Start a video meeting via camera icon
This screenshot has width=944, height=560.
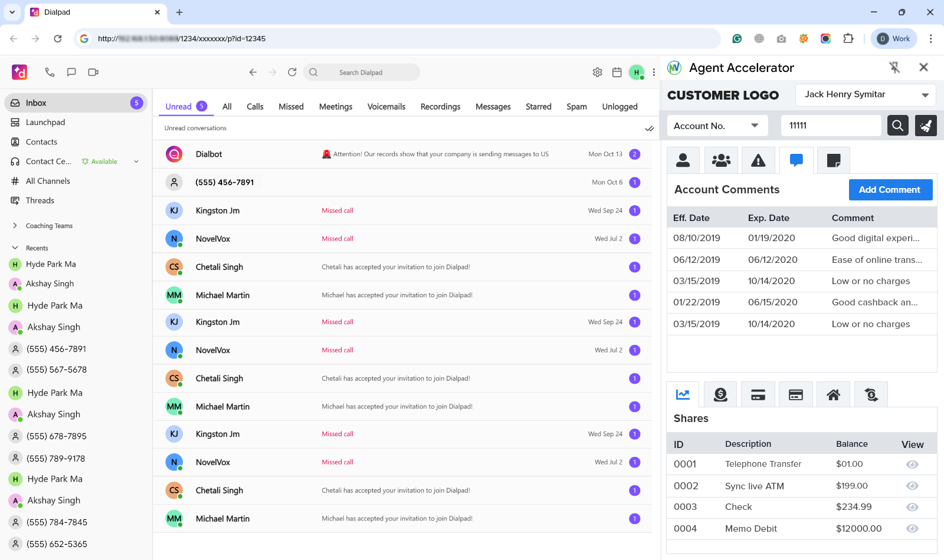[x=93, y=72]
